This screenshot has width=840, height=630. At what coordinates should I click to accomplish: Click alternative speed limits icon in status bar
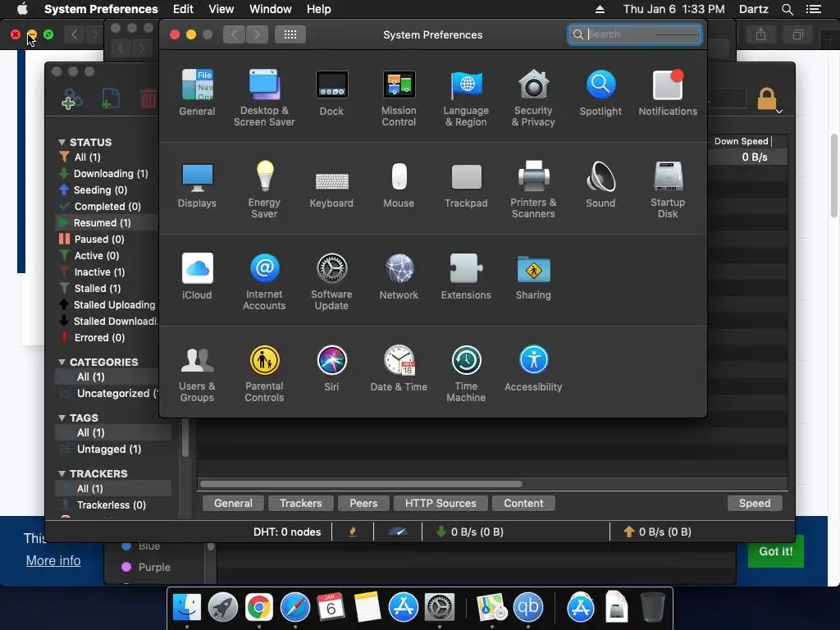(398, 532)
